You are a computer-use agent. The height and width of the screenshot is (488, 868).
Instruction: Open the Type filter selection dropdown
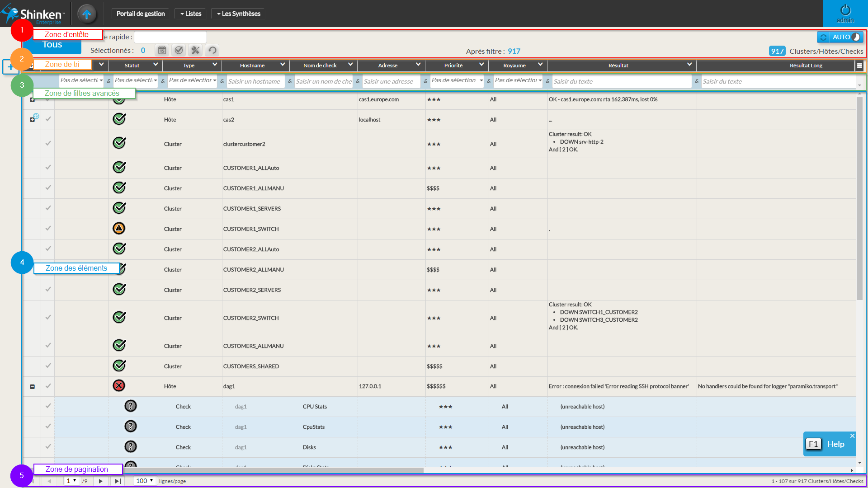click(x=192, y=80)
